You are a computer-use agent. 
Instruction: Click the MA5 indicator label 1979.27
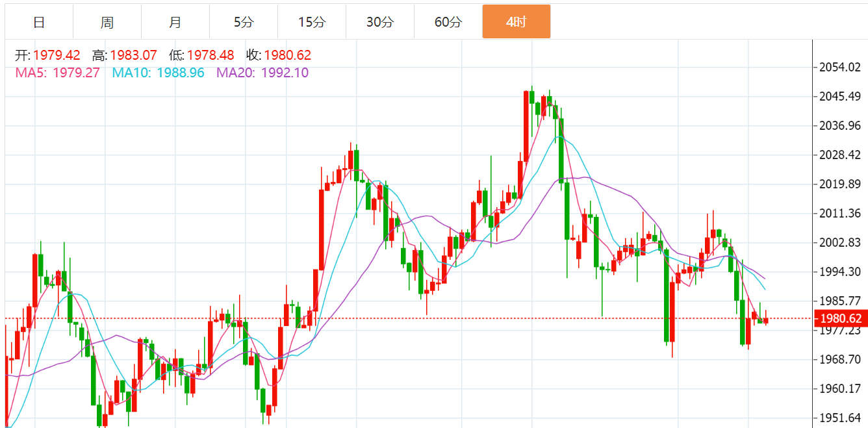coord(57,73)
